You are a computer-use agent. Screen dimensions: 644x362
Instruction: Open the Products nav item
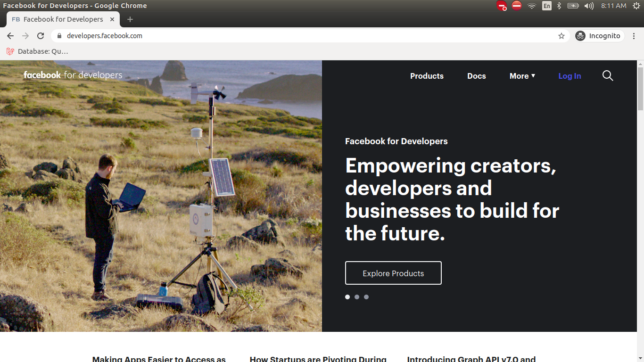(x=427, y=76)
